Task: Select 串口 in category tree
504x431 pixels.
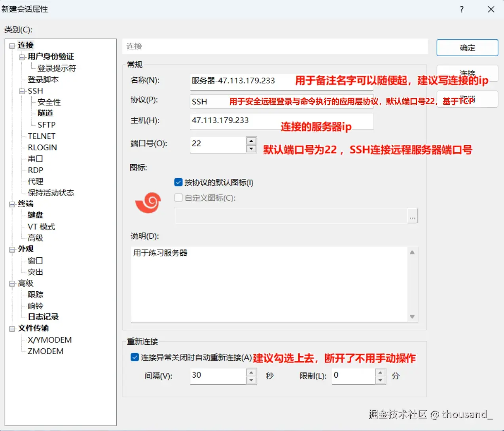Action: [35, 159]
